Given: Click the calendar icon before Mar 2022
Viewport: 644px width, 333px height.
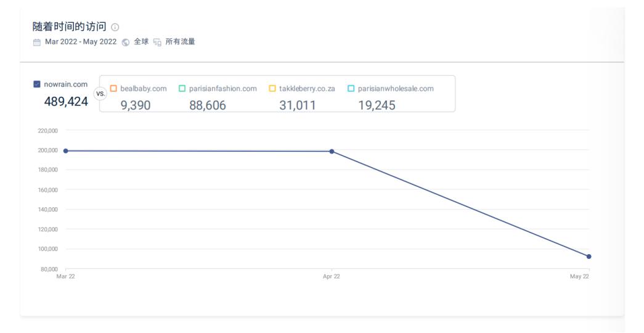Looking at the screenshot, I should 37,42.
